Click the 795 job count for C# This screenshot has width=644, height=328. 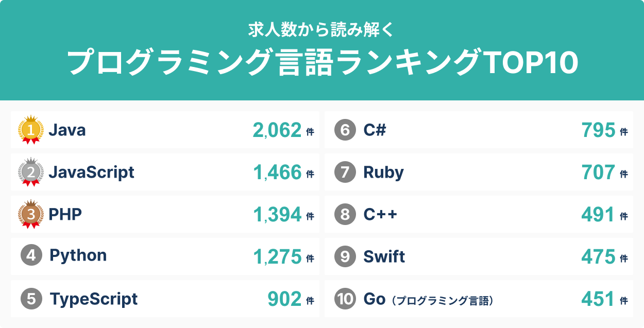598,130
